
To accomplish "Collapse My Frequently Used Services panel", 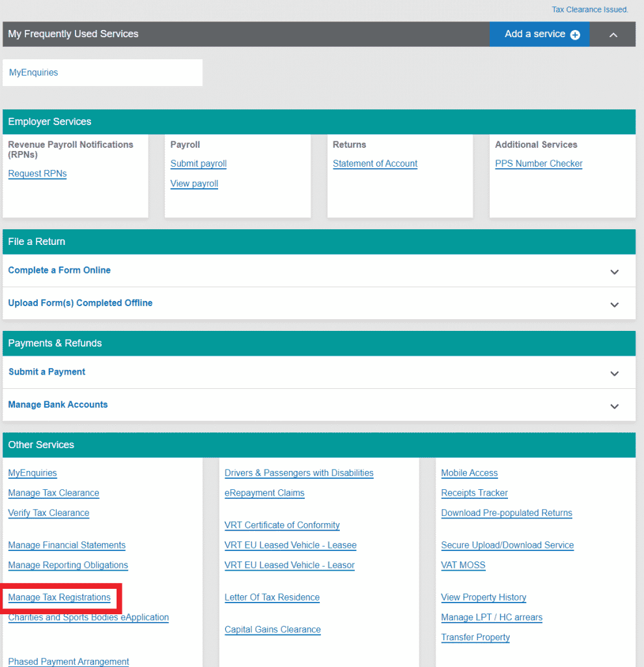I will coord(613,35).
